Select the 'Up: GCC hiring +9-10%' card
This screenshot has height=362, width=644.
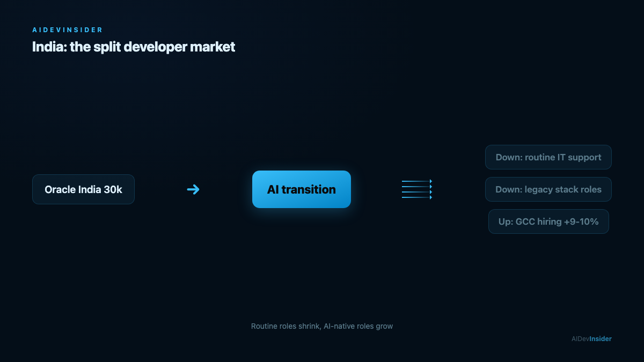pyautogui.click(x=548, y=221)
